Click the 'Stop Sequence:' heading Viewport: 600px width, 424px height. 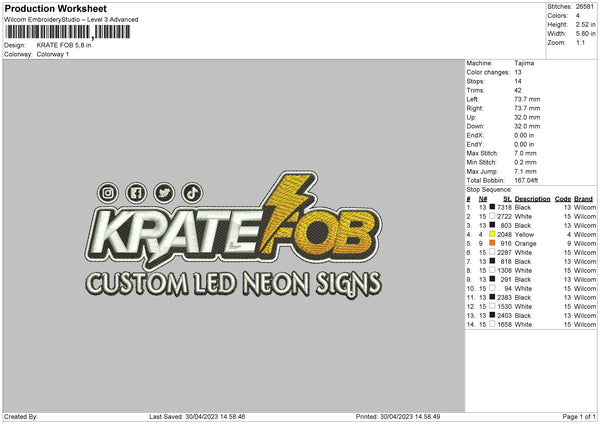click(x=489, y=189)
